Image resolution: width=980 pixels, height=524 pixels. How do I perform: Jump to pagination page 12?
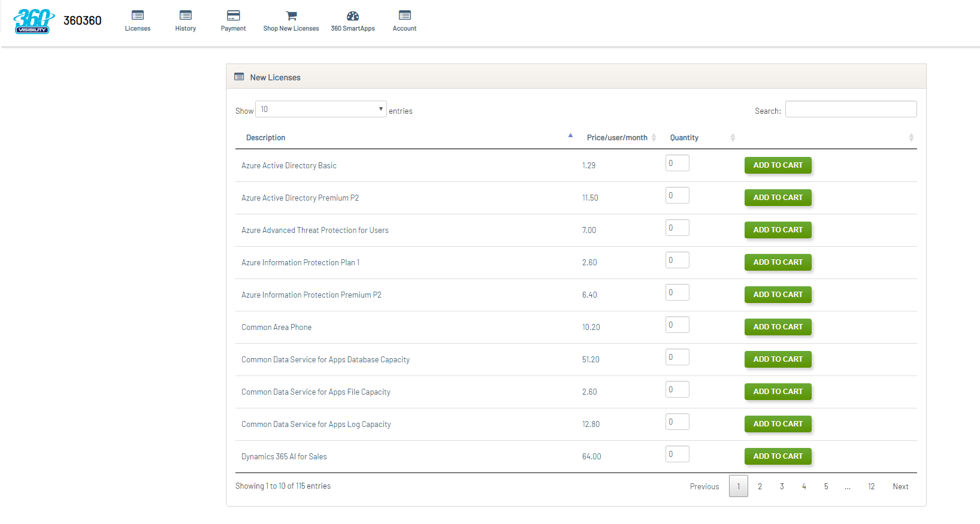point(872,486)
